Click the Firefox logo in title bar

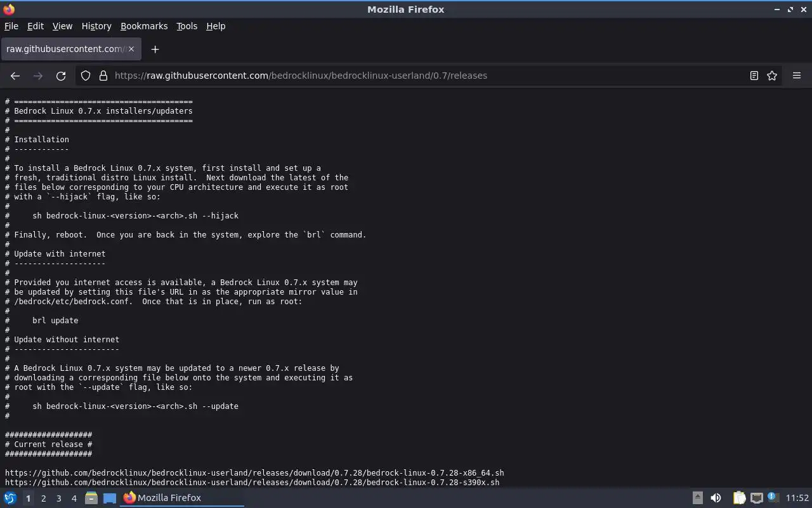[9, 9]
